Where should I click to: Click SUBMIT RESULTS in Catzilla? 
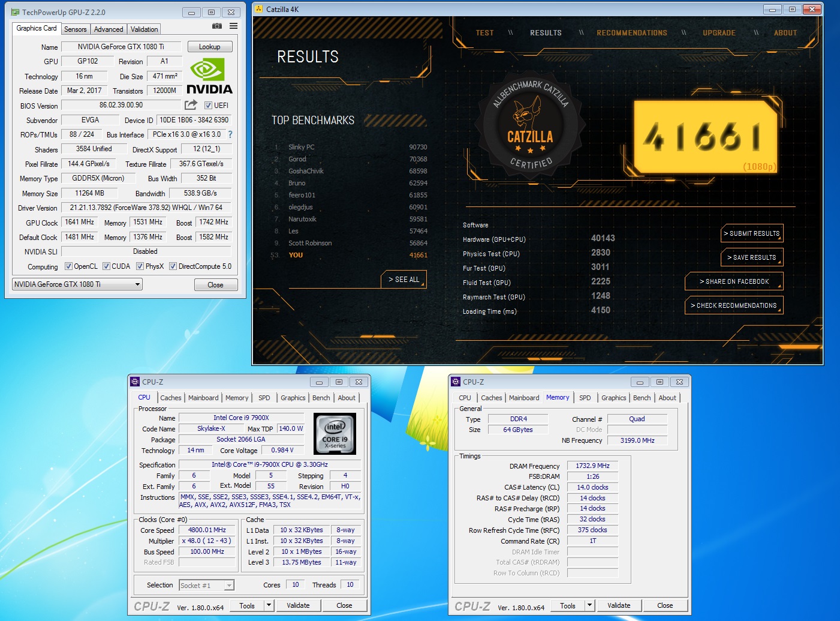(x=752, y=233)
